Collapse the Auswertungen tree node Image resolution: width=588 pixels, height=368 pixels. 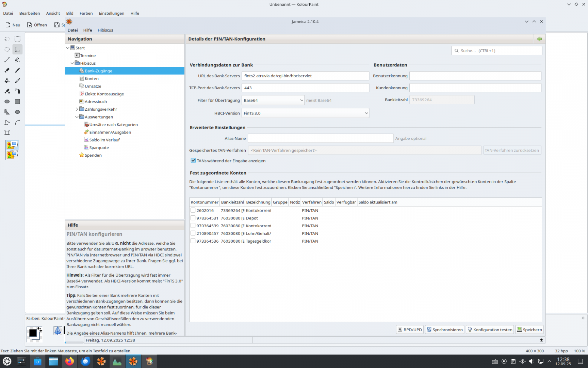(x=77, y=117)
